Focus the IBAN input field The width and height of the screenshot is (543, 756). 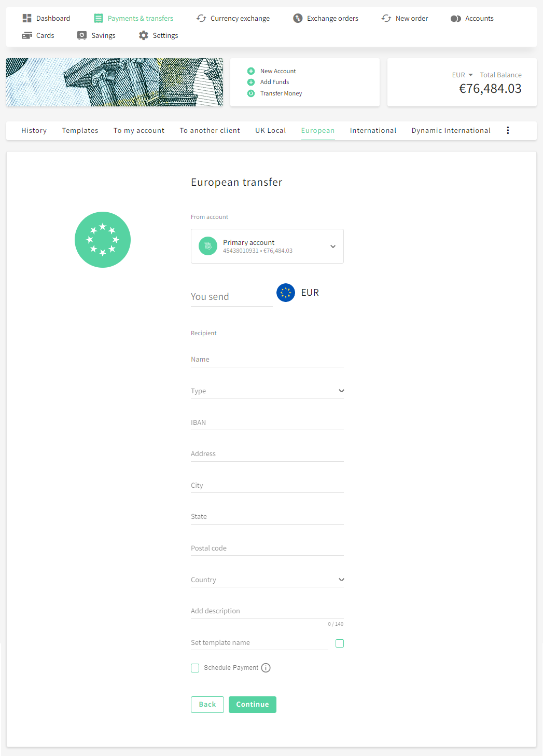point(267,422)
